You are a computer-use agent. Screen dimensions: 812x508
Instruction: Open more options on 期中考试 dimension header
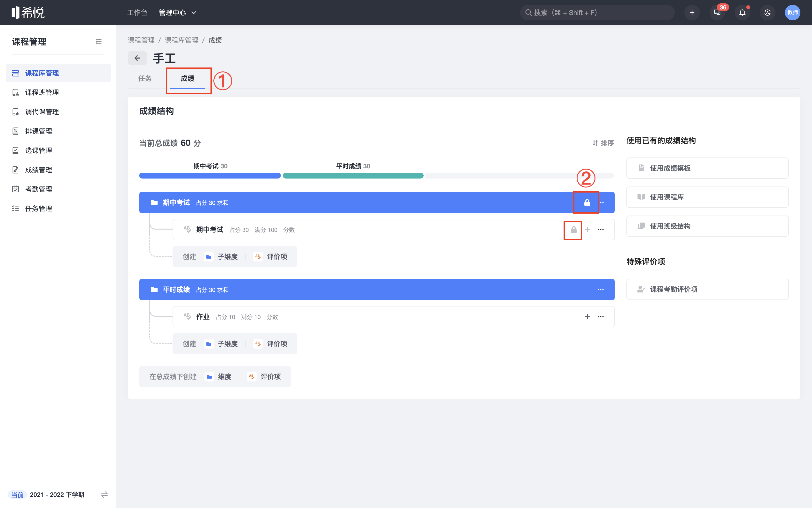(x=602, y=203)
